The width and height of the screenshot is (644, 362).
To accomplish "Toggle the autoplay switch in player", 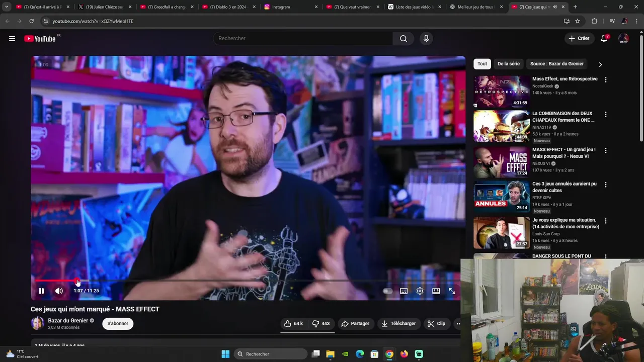I will (387, 291).
